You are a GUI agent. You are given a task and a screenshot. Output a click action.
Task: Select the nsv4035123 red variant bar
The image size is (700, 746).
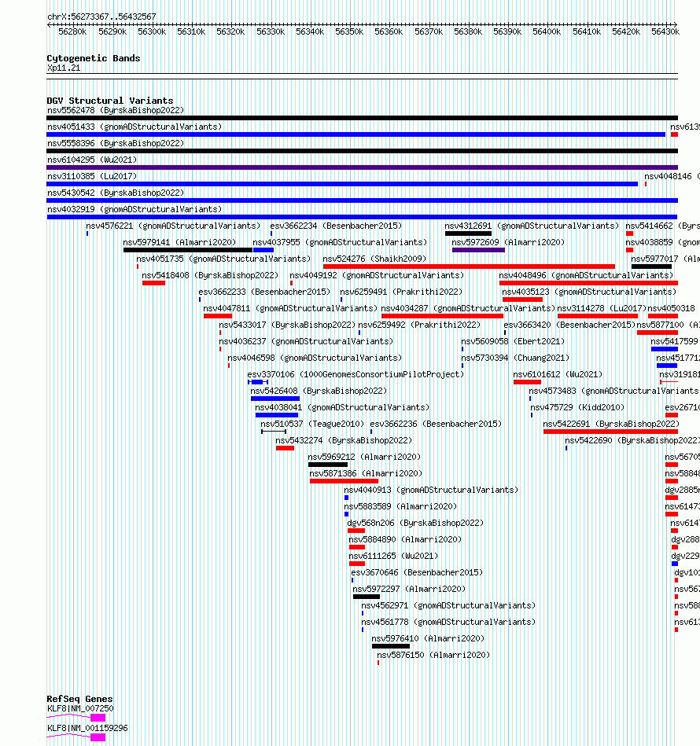point(522,300)
